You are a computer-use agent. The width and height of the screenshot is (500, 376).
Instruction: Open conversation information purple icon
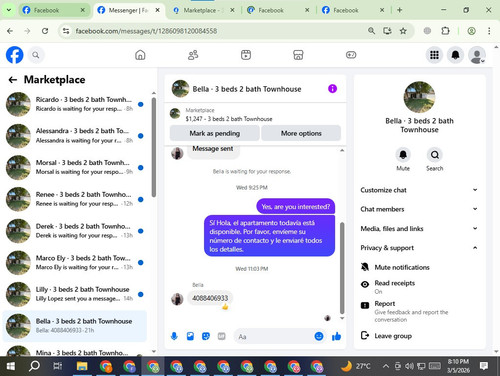(332, 89)
